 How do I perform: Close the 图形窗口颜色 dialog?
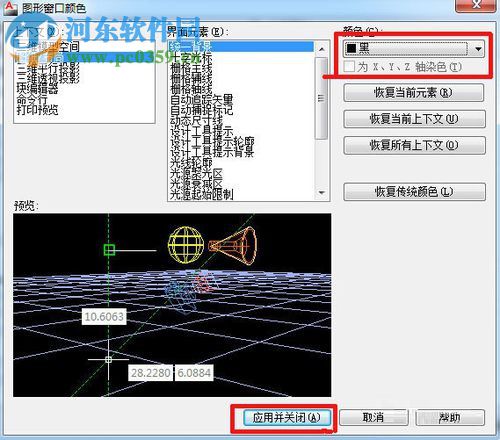coord(477,5)
